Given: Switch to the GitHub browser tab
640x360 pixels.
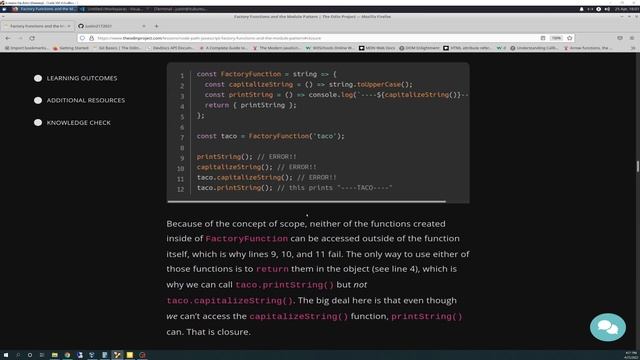Looking at the screenshot, I should (x=111, y=26).
